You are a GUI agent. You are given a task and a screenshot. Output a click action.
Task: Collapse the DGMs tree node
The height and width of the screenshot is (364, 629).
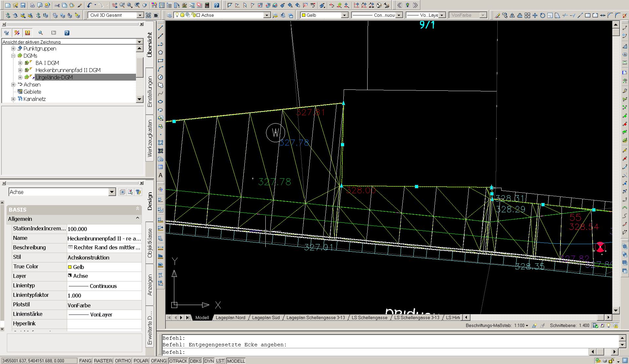tap(13, 56)
